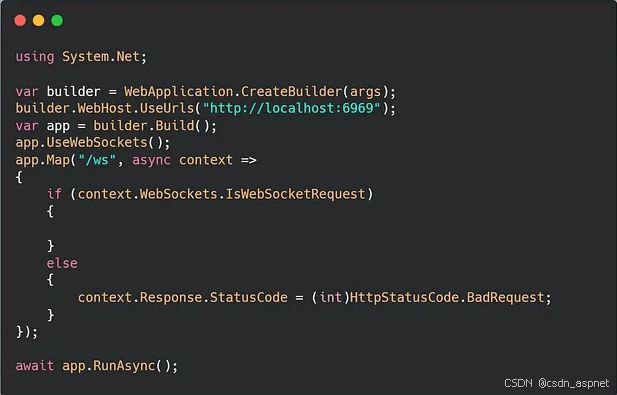The height and width of the screenshot is (395, 617).
Task: Click the 'if' keyword
Action: click(x=54, y=194)
